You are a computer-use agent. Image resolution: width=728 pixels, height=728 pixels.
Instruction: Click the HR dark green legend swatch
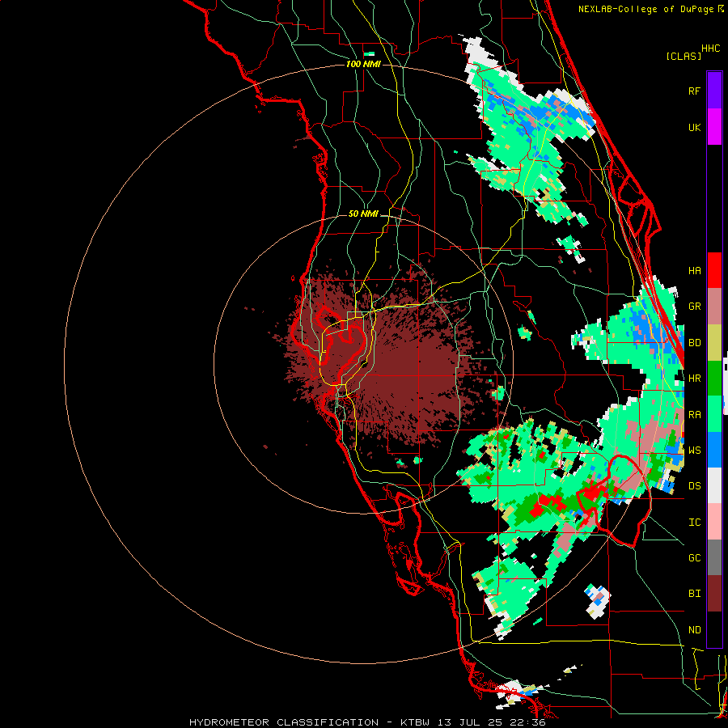[714, 378]
